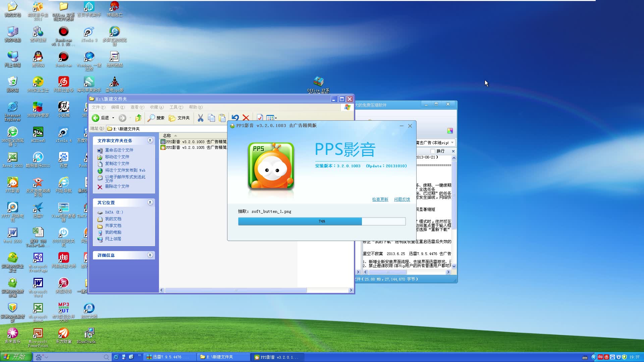
Task: Click the 开始 Start button
Action: click(16, 357)
